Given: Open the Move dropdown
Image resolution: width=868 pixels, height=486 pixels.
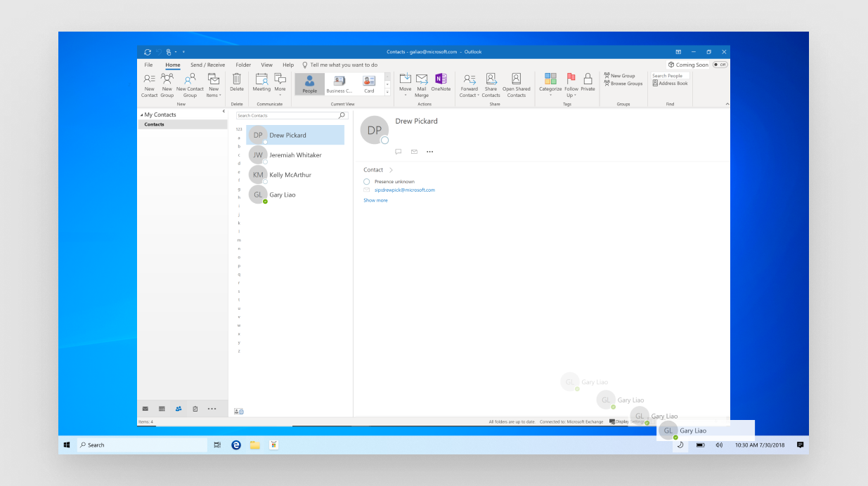Looking at the screenshot, I should point(405,85).
